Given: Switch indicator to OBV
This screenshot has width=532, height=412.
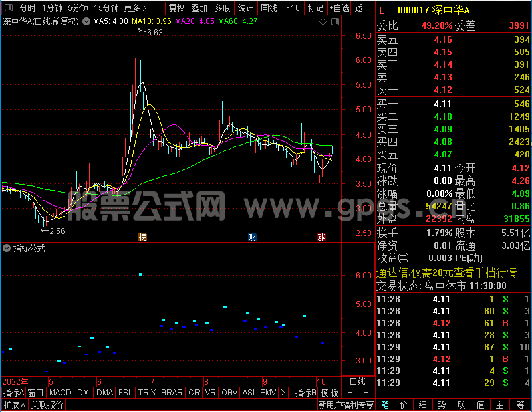Looking at the screenshot, I should (229, 393).
